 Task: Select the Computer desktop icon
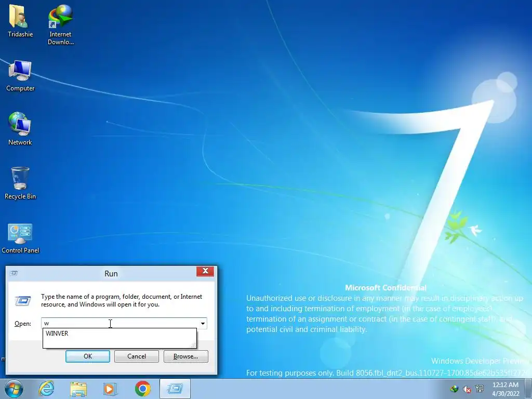[20, 75]
